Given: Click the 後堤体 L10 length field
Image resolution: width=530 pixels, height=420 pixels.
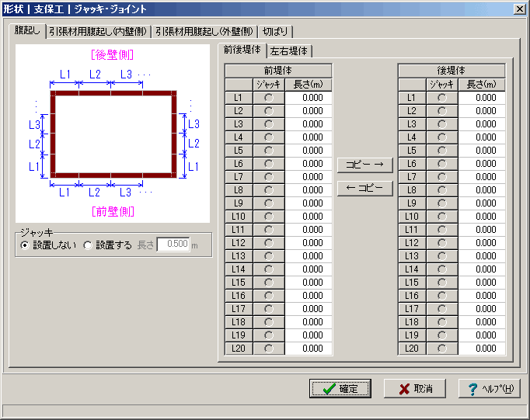Looking at the screenshot, I should coord(481,217).
